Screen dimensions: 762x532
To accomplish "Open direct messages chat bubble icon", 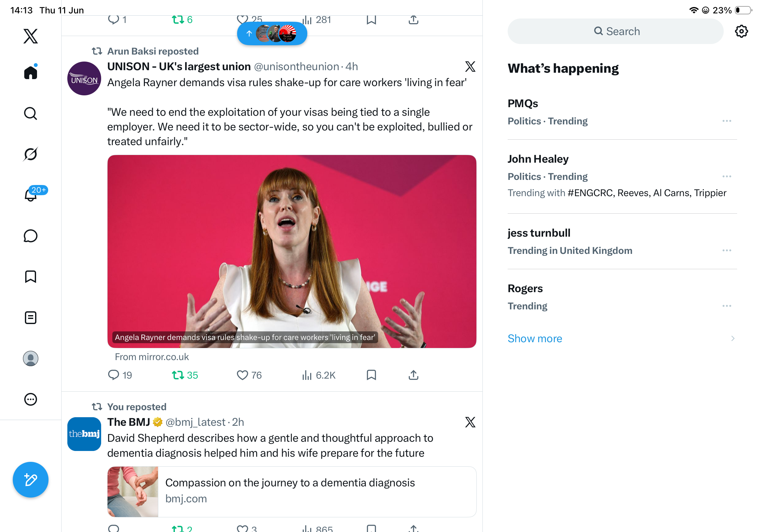I will click(x=31, y=236).
